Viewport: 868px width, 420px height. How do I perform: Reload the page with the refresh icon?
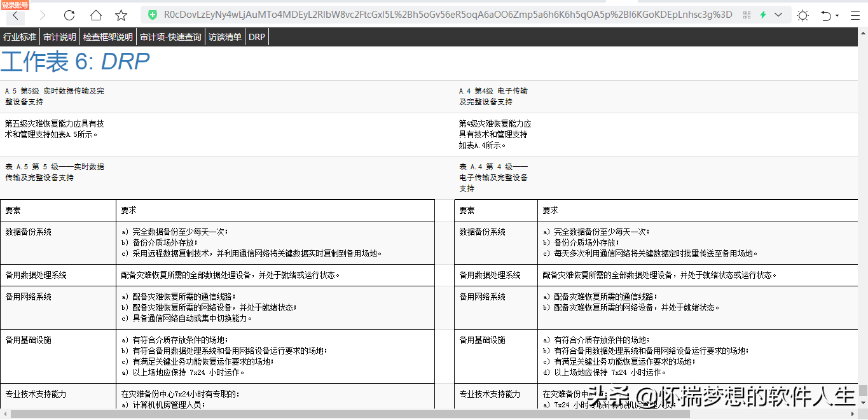(x=69, y=15)
